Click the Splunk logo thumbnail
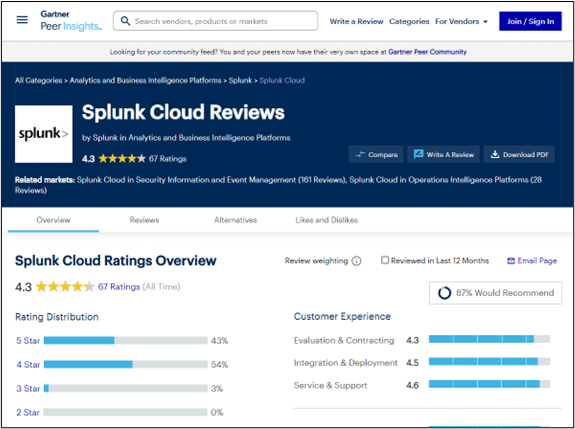 tap(44, 134)
